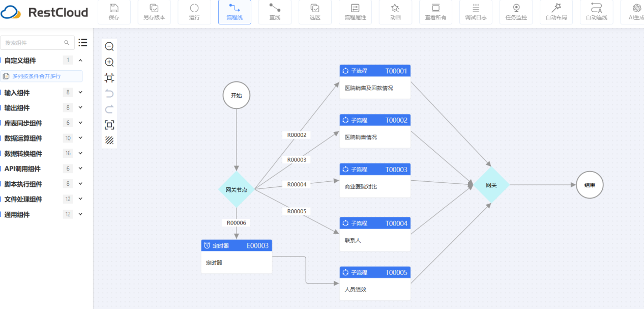Open the 任务监控 toolbar item
644x309 pixels.
(516, 12)
